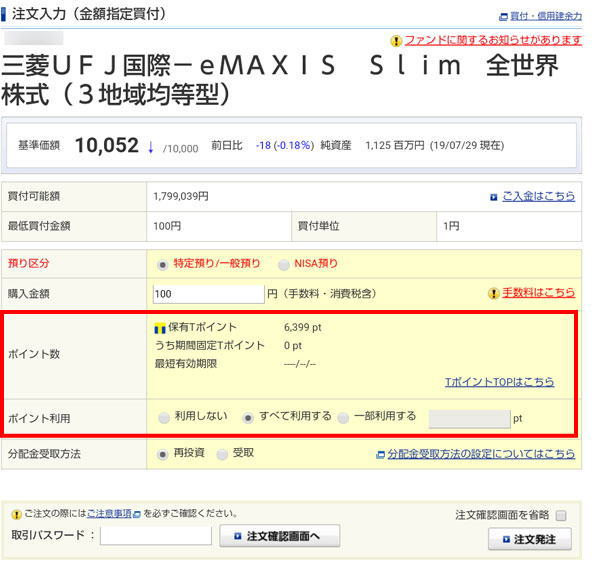Click the yellow T-Point icon beside 保有Tポイント

pyautogui.click(x=158, y=327)
